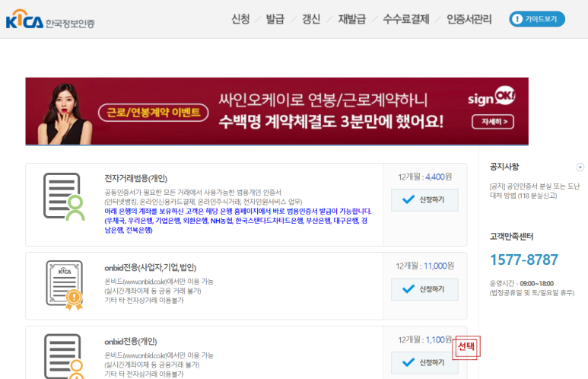The width and height of the screenshot is (588, 379).
Task: Click the 자세히 button in the banner
Action: [493, 122]
